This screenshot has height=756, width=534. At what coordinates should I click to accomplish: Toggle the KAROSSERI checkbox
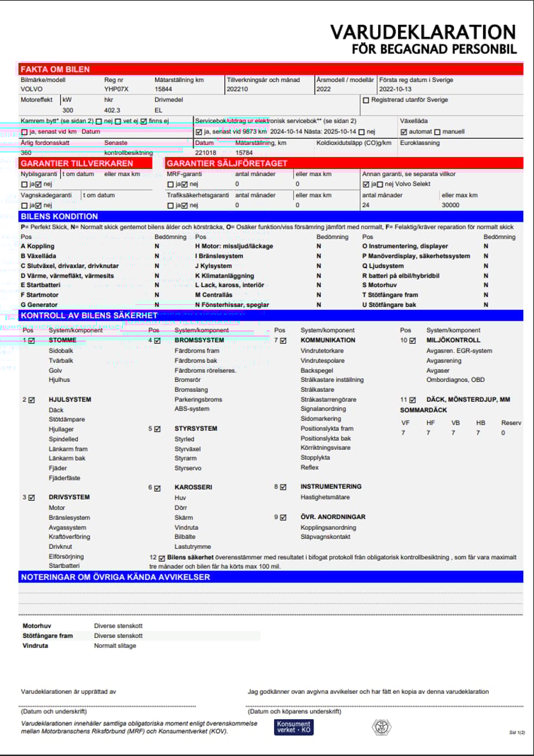[x=157, y=488]
